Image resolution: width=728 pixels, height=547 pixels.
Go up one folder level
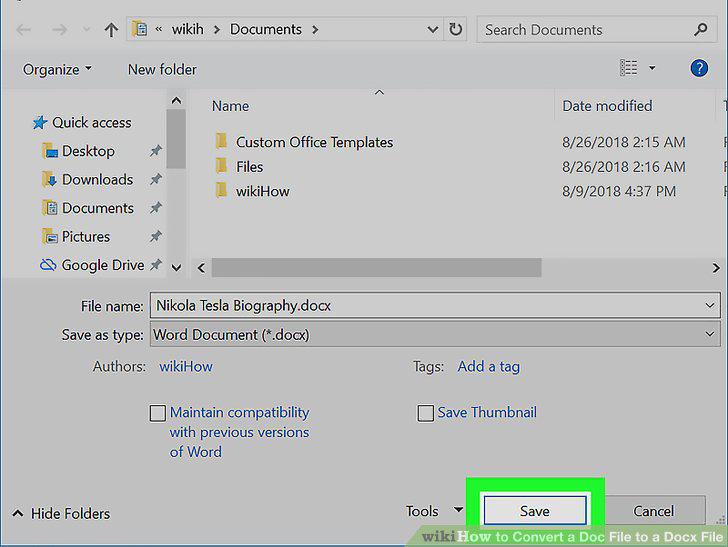[111, 30]
